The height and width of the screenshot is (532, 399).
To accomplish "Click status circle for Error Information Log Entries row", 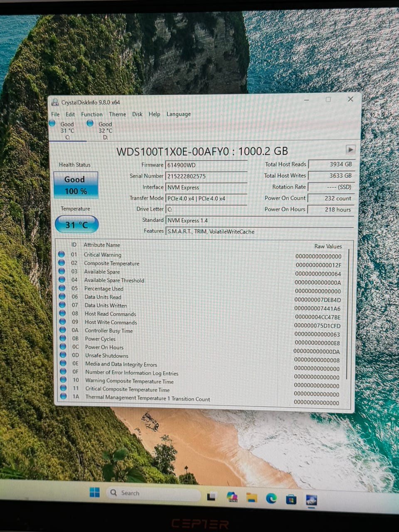I will coord(63,371).
